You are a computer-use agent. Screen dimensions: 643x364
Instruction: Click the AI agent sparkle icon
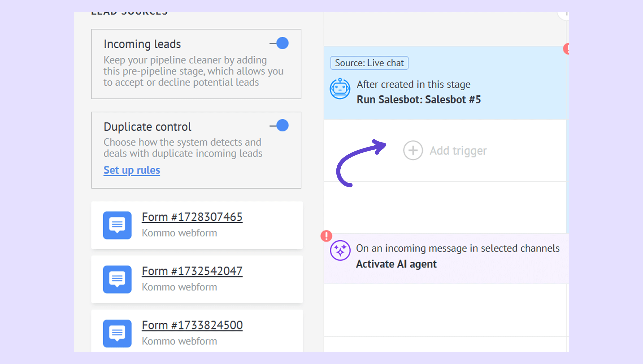click(x=340, y=250)
